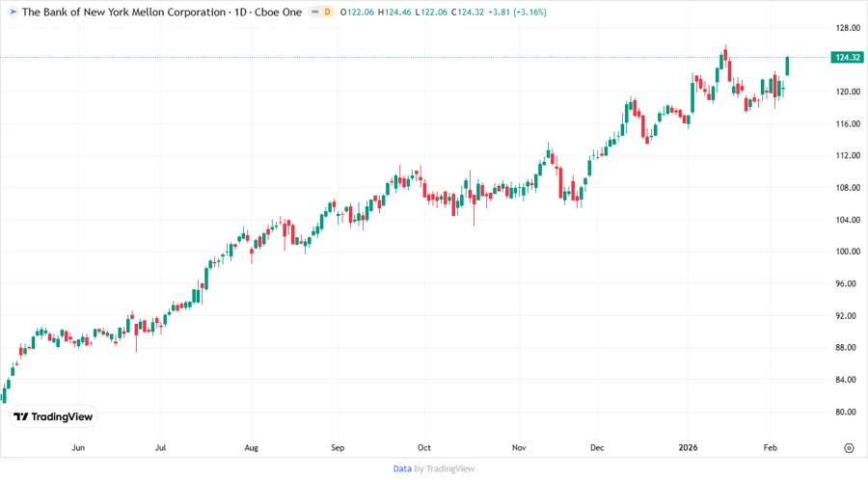Click the '116.00' price axis label
The image size is (868, 480).
click(848, 124)
